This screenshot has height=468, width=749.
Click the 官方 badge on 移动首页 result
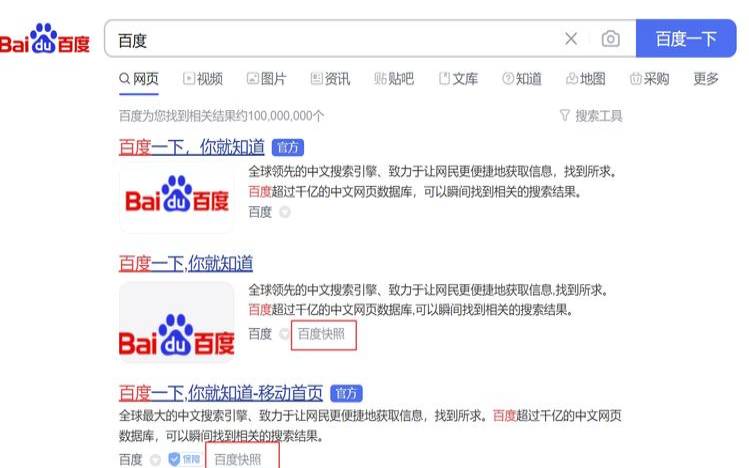[346, 394]
